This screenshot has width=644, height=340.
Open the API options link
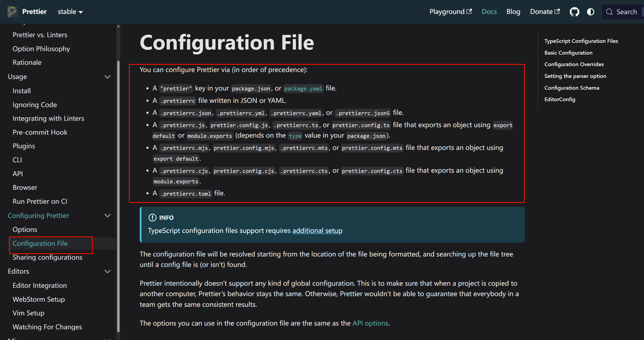[x=370, y=323]
